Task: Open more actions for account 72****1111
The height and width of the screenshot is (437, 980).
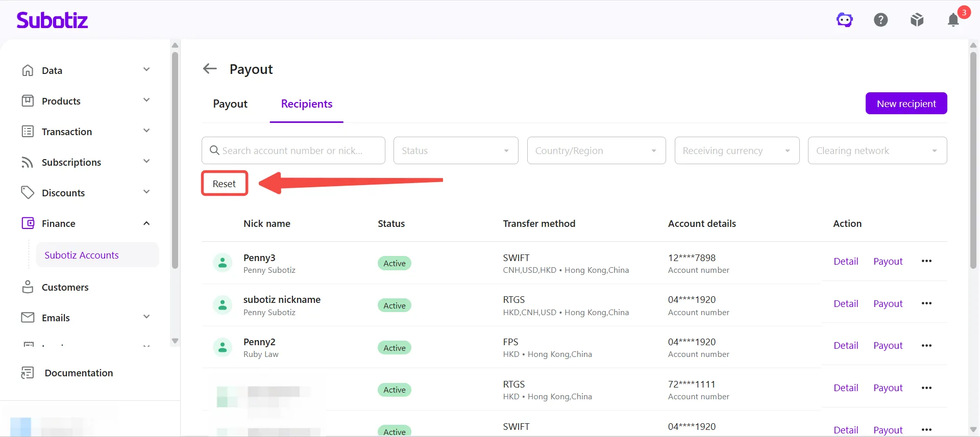Action: tap(926, 388)
